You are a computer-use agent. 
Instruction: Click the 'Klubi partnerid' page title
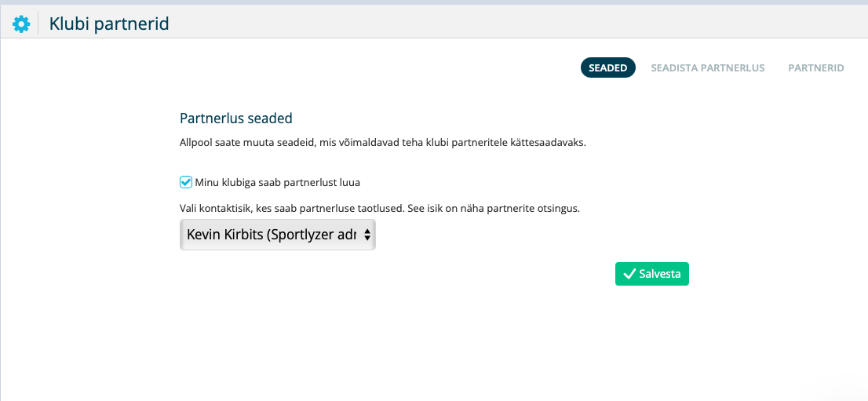click(x=109, y=24)
